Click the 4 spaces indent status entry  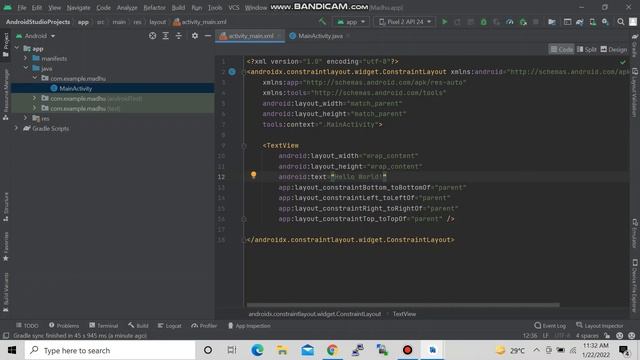pos(587,336)
